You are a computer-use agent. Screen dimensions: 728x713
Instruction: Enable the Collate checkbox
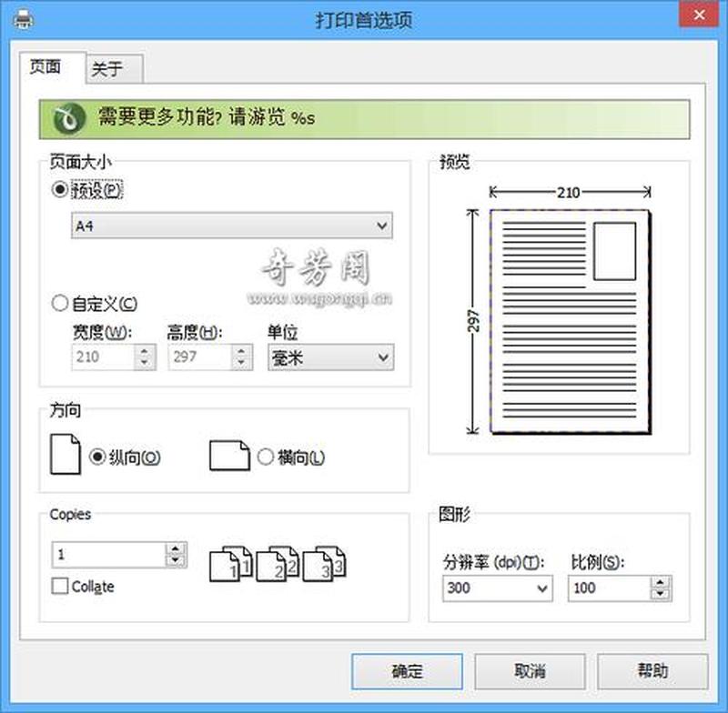60,586
